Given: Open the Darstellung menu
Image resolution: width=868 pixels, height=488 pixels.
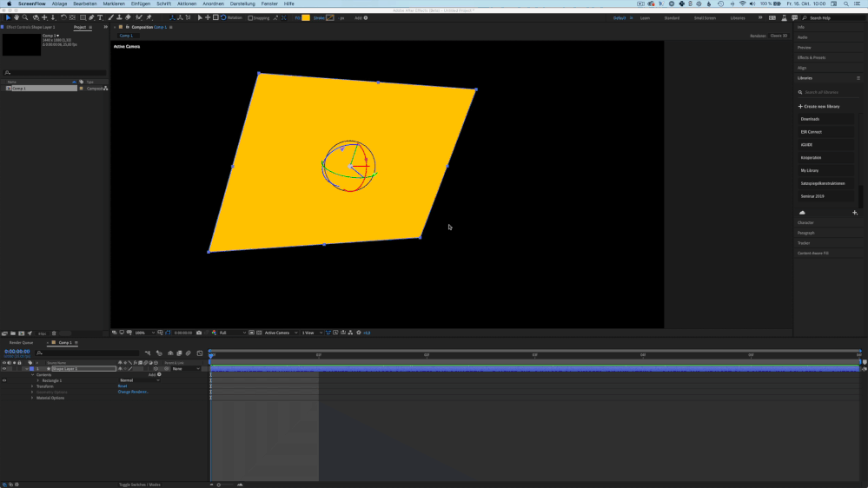Looking at the screenshot, I should (242, 3).
